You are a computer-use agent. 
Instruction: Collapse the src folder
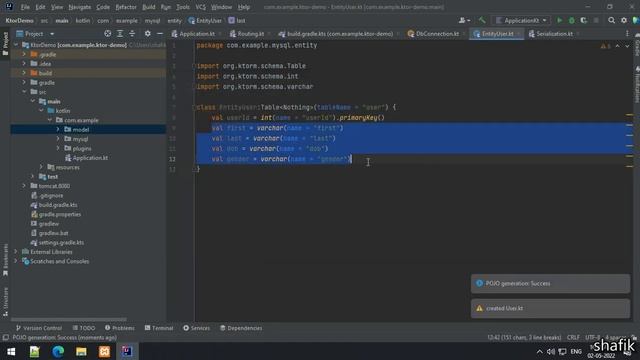click(24, 92)
